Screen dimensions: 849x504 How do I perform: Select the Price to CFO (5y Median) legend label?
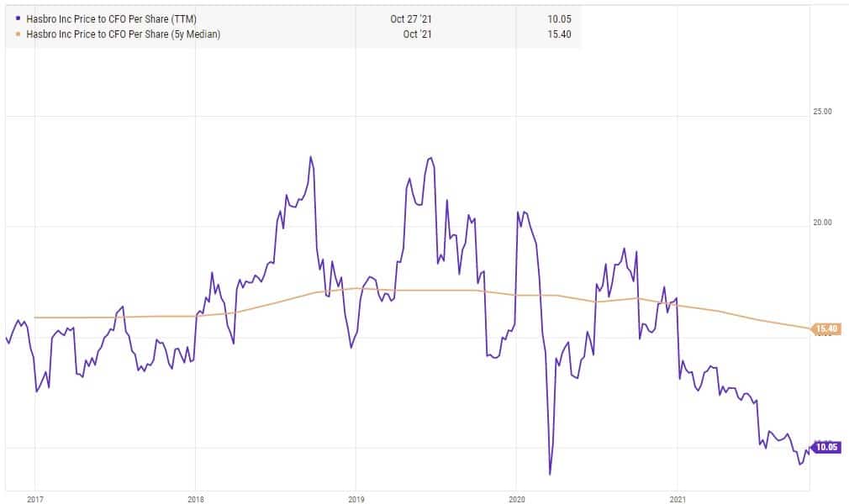[x=120, y=34]
